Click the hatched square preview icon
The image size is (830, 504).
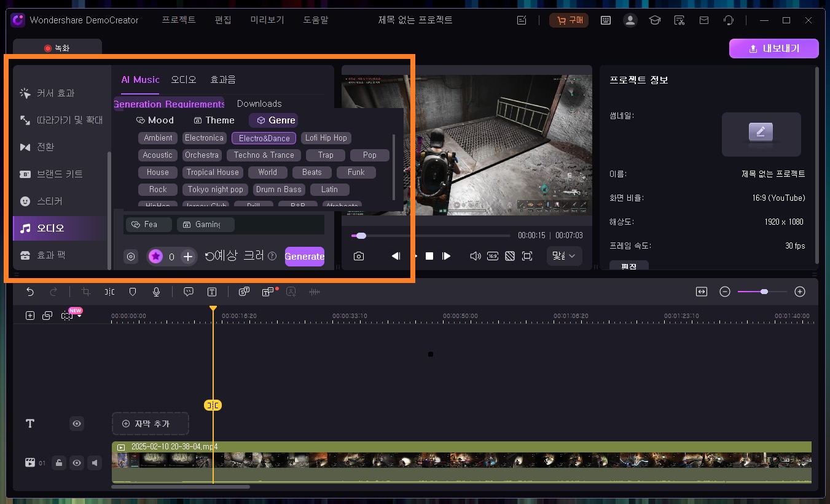[509, 256]
